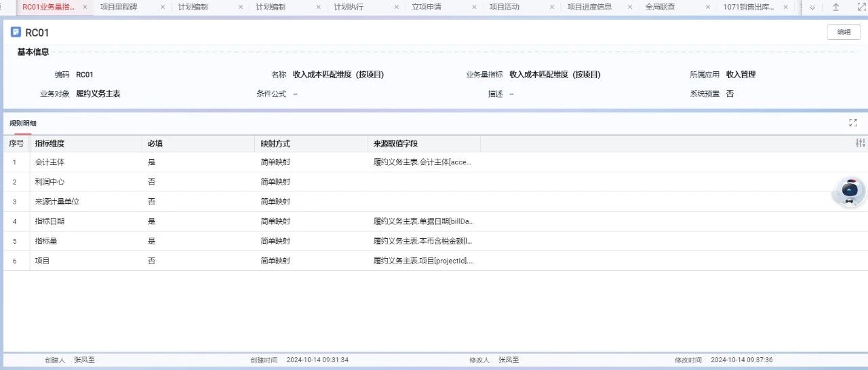
Task: Click the 业务对象 value 履约义务主表
Action: point(98,94)
